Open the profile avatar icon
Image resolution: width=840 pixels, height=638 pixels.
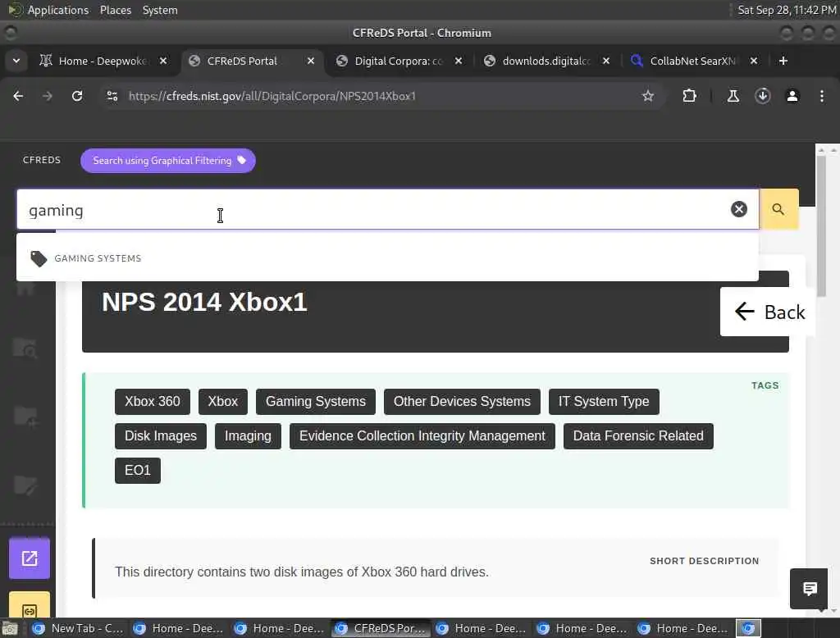pos(792,96)
